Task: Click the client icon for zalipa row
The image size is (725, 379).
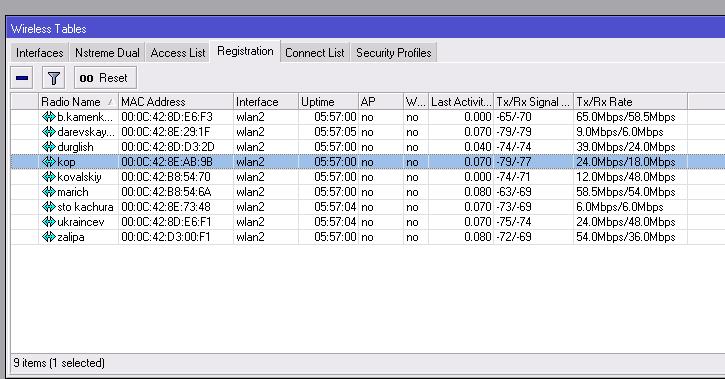Action: tap(49, 237)
